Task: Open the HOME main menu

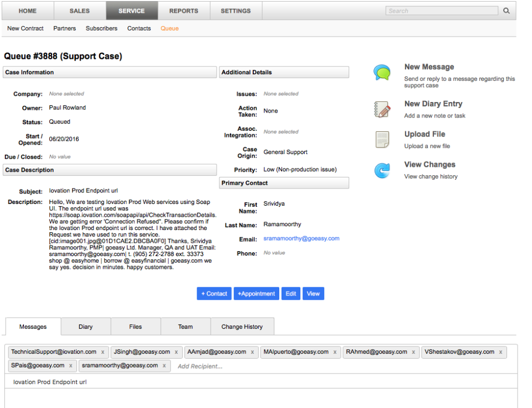Action: [28, 11]
